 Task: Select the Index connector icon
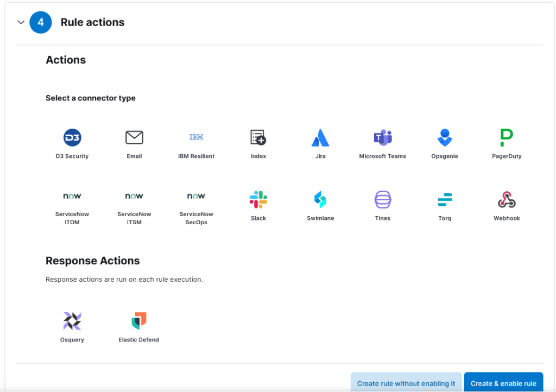(258, 137)
